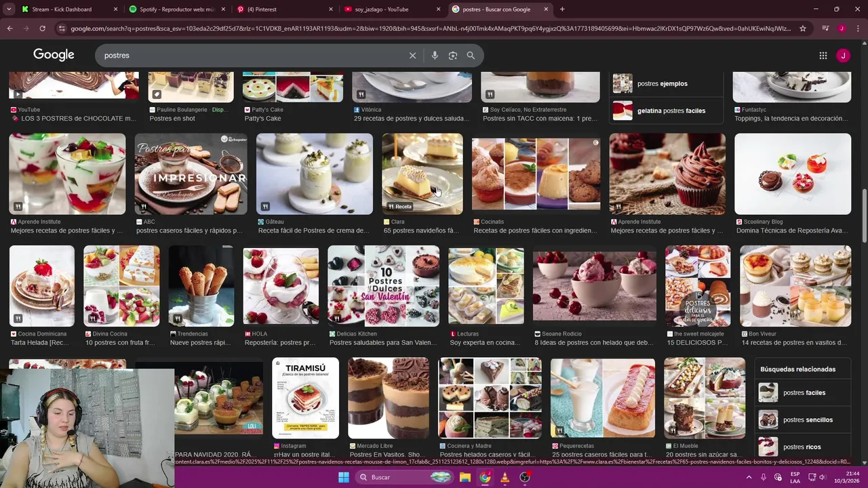Show hidden system tray icons
The height and width of the screenshot is (488, 868).
click(749, 477)
